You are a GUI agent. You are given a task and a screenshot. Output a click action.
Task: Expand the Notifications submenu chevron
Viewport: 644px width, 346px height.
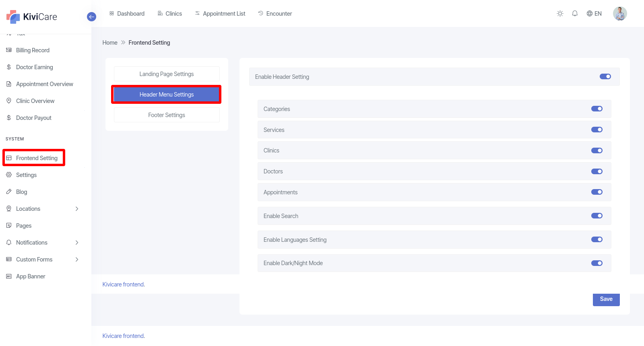coord(77,243)
